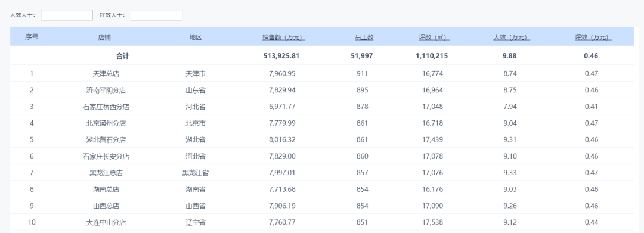The image size is (644, 233).
Task: Click the 序号 column header
Action: click(32, 37)
